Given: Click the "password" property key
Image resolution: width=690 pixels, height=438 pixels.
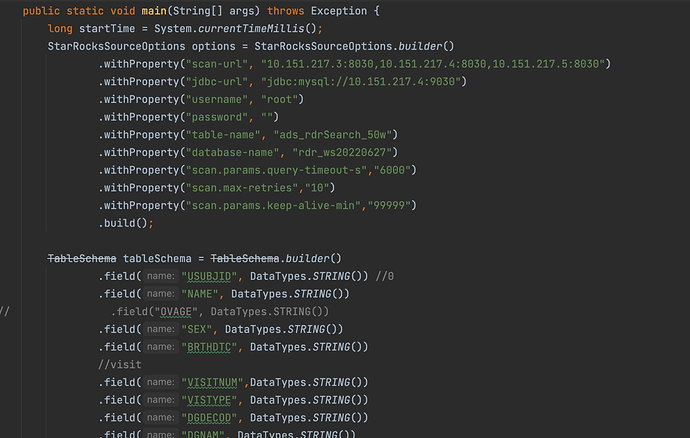Looking at the screenshot, I should [217, 117].
